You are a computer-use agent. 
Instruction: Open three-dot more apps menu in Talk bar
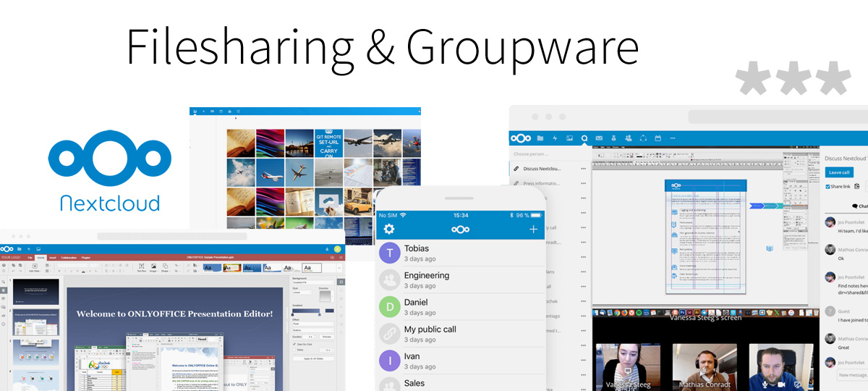coord(673,138)
